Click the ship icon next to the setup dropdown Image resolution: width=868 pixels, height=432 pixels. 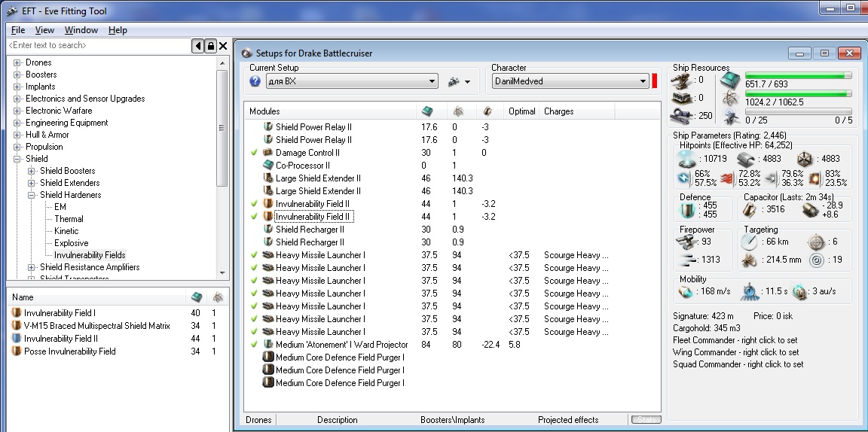[454, 81]
